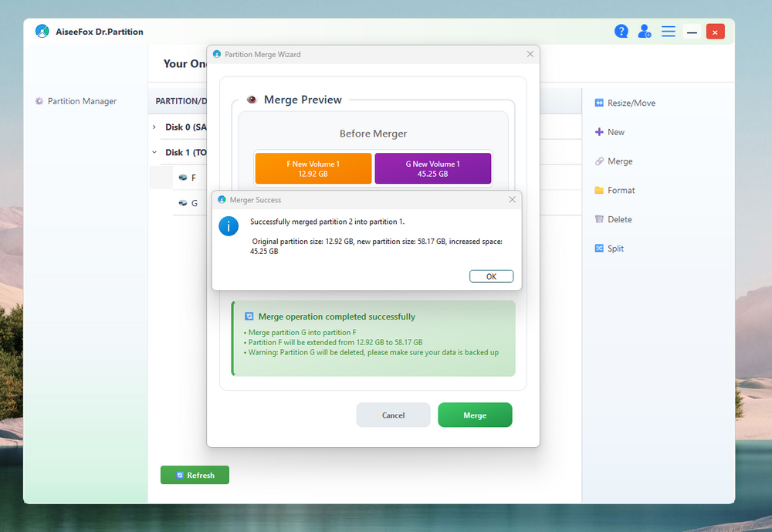Open the hamburger menu icon
This screenshot has width=772, height=532.
669,32
